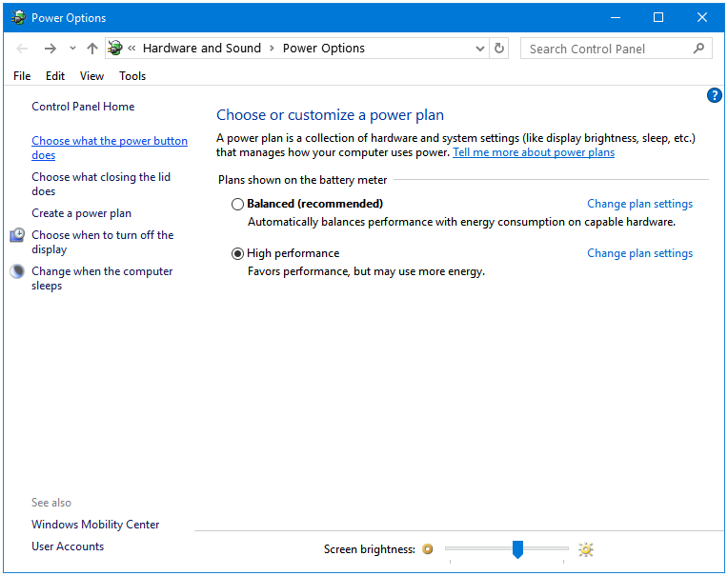Expand the address bar history dropdown
This screenshot has width=728, height=576.
[480, 49]
